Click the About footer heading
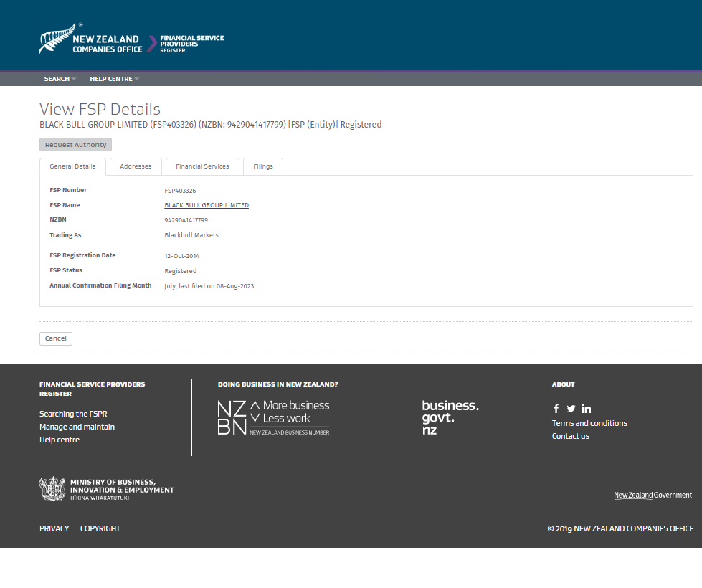The width and height of the screenshot is (702, 588). 563,384
